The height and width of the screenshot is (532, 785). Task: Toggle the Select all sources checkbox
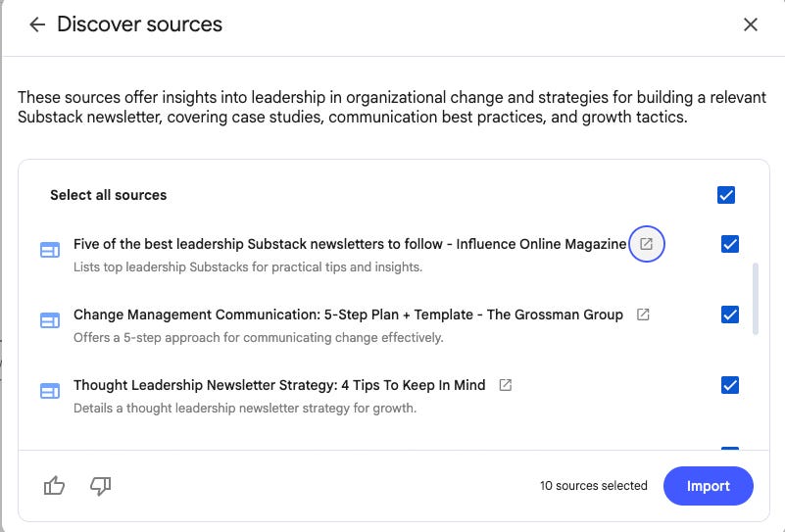(726, 195)
